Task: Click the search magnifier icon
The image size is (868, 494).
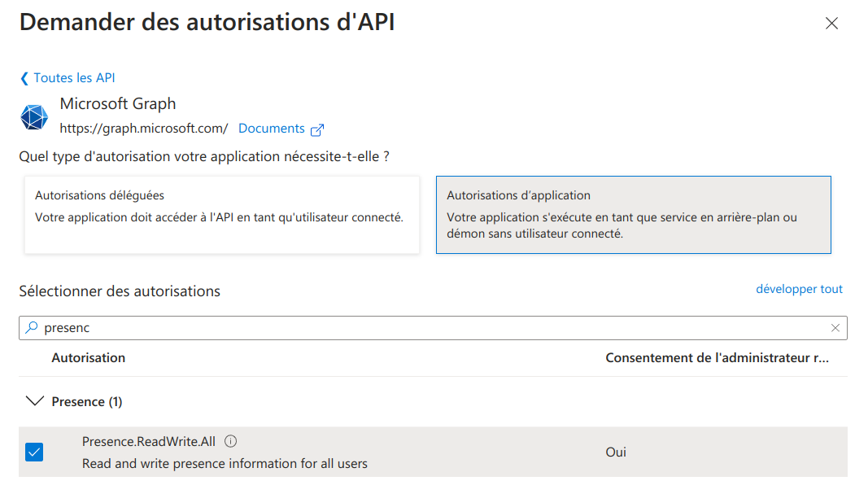Action: click(x=32, y=327)
